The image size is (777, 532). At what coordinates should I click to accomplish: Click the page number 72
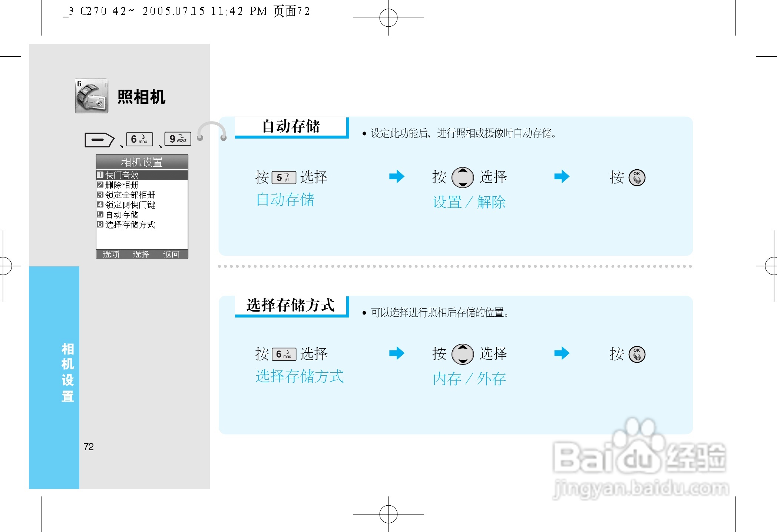pos(89,447)
